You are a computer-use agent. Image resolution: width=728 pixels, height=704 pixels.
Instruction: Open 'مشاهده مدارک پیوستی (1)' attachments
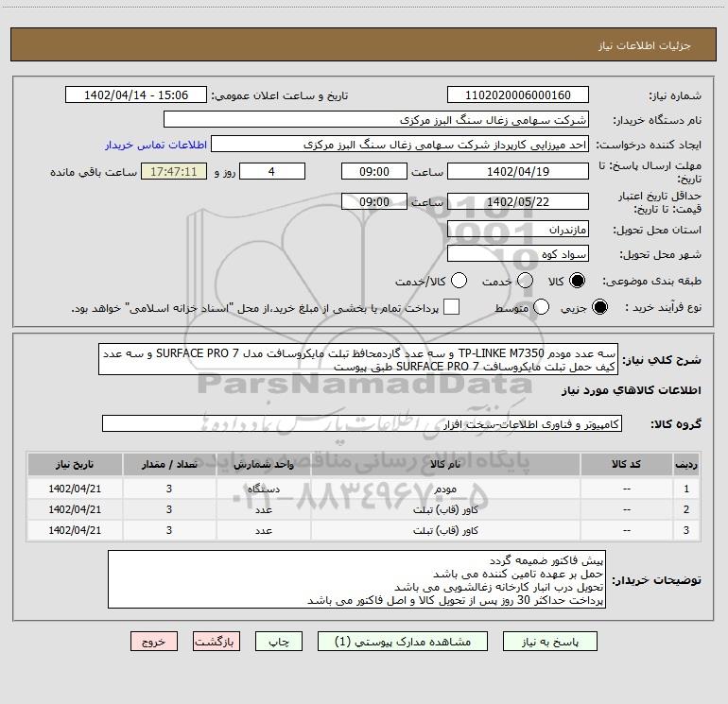[403, 642]
